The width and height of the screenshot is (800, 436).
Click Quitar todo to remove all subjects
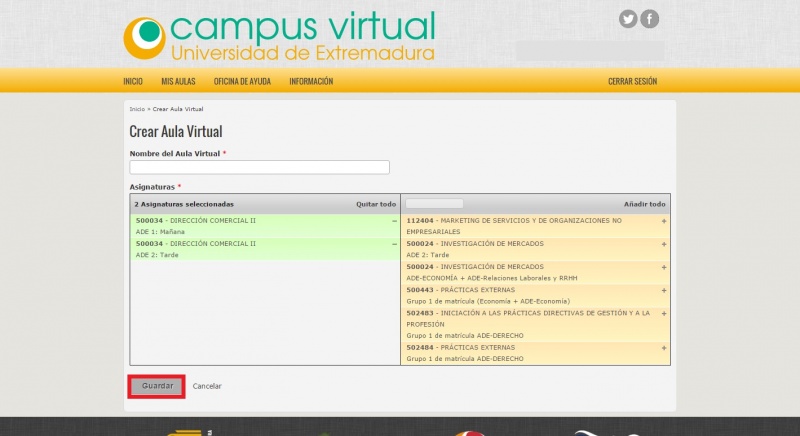tap(376, 204)
